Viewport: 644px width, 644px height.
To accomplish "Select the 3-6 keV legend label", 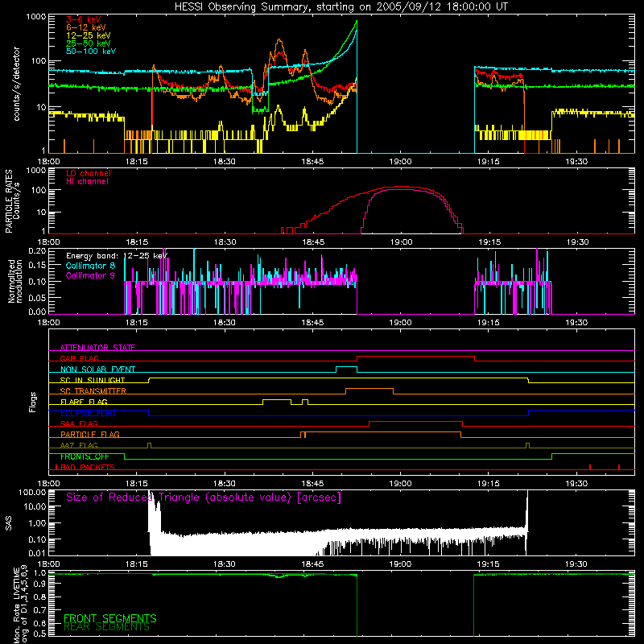I will pyautogui.click(x=84, y=19).
